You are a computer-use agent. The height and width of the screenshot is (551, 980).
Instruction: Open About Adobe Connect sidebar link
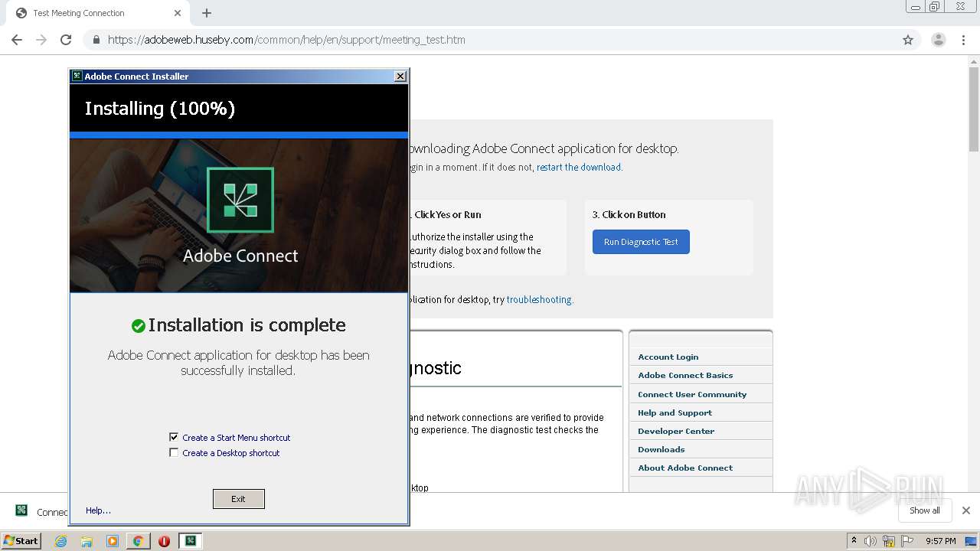pyautogui.click(x=685, y=468)
